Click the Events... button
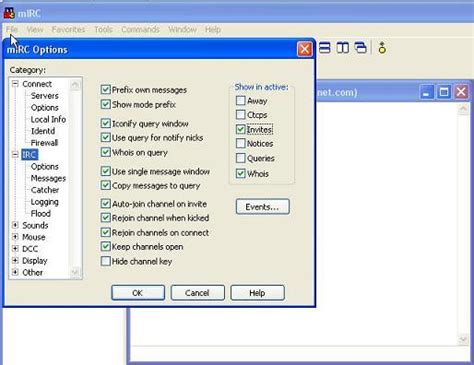 [x=262, y=207]
